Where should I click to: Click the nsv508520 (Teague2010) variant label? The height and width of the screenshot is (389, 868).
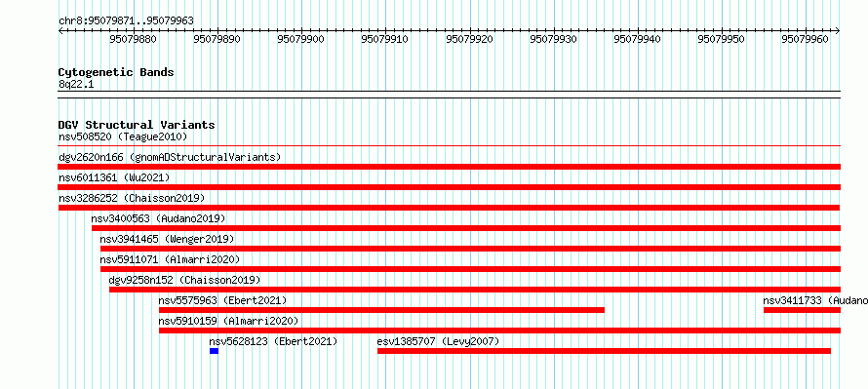coord(123,136)
